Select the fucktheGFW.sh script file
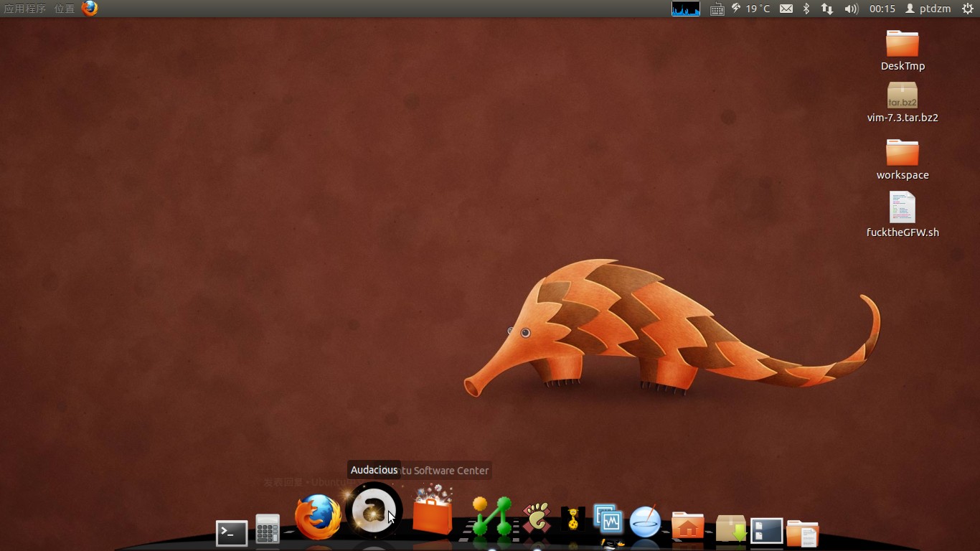The width and height of the screenshot is (980, 551). coord(903,214)
